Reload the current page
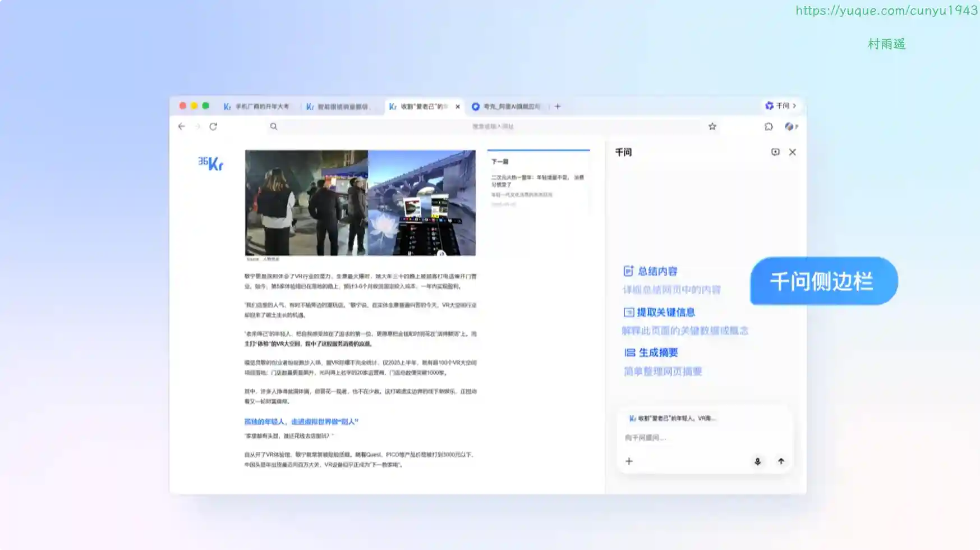This screenshot has height=550, width=980. tap(213, 127)
